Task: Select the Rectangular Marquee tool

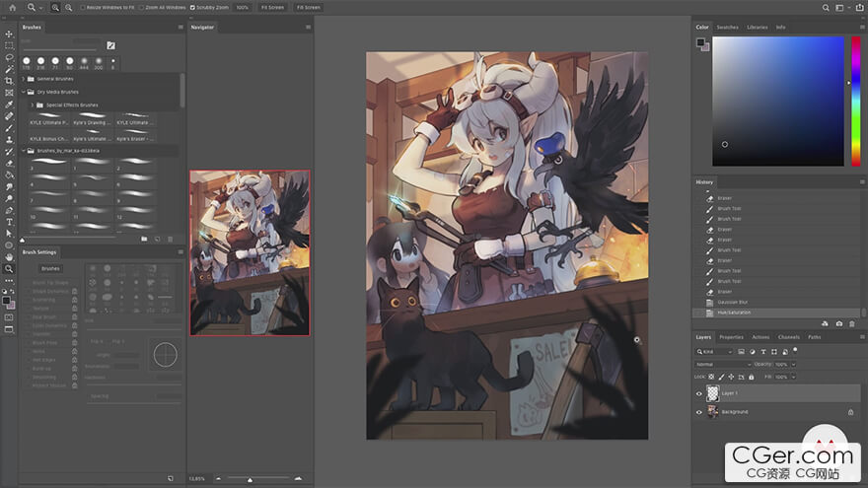Action: [9, 45]
